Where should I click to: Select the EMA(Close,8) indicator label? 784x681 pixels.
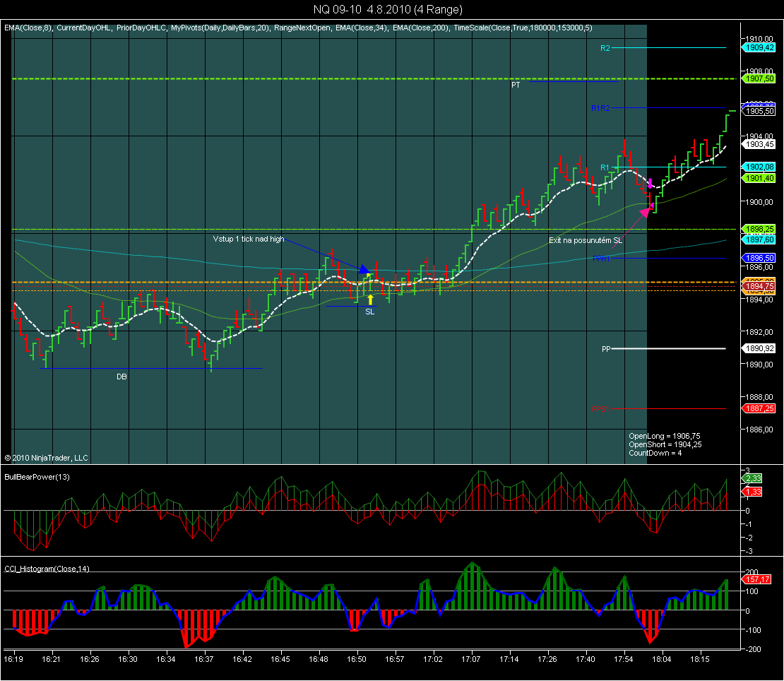28,28
